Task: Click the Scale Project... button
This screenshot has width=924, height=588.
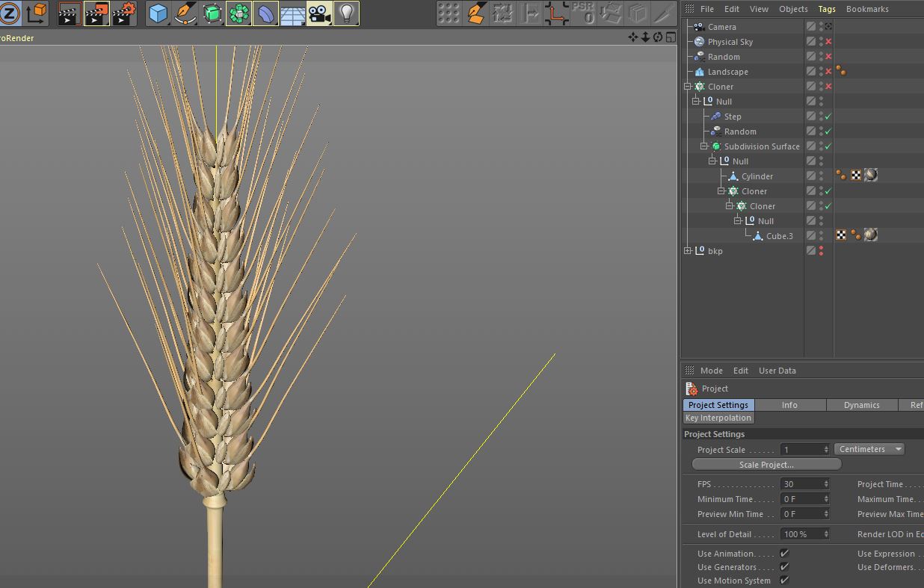Action: click(x=766, y=465)
